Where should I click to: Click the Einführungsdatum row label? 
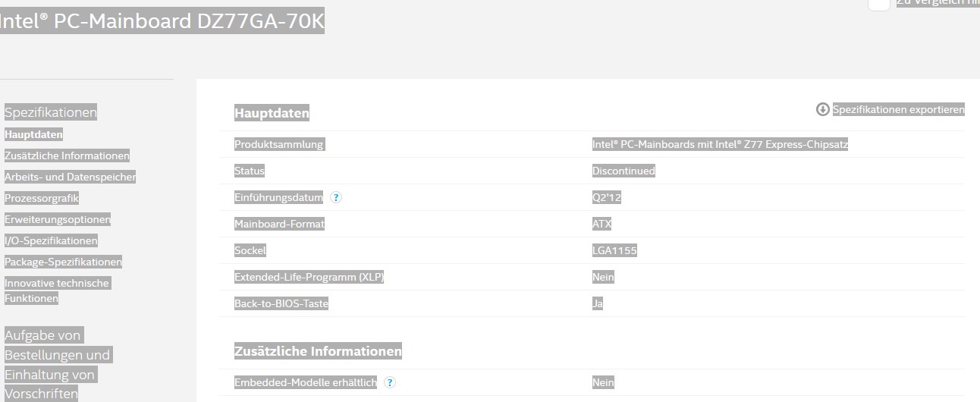(279, 197)
